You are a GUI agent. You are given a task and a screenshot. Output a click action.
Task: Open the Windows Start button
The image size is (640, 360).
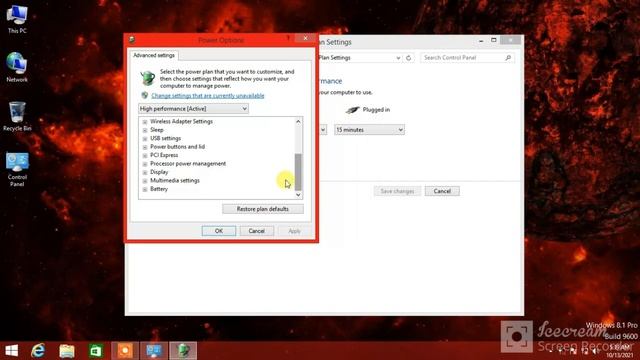(11, 351)
